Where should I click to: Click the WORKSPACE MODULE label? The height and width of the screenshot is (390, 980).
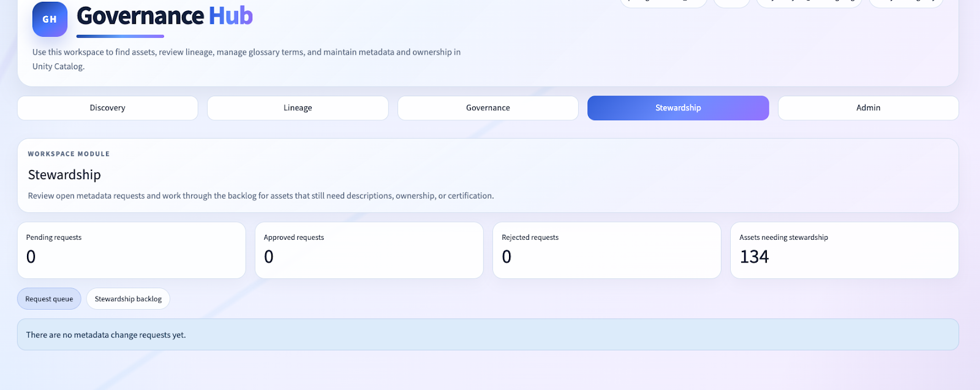point(69,154)
